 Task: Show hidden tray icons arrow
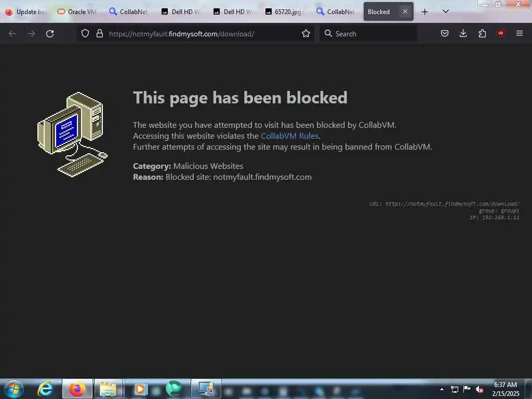coord(442,389)
